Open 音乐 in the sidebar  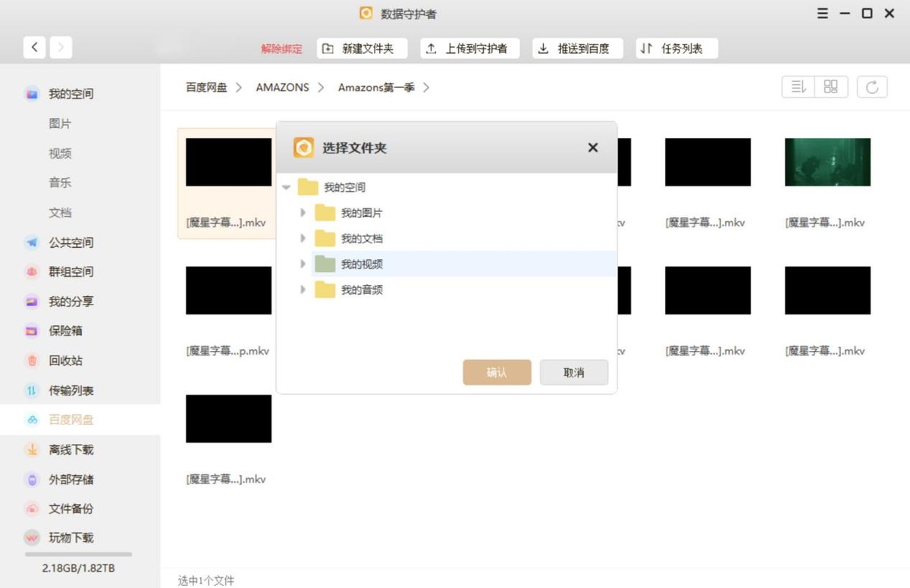click(x=60, y=183)
